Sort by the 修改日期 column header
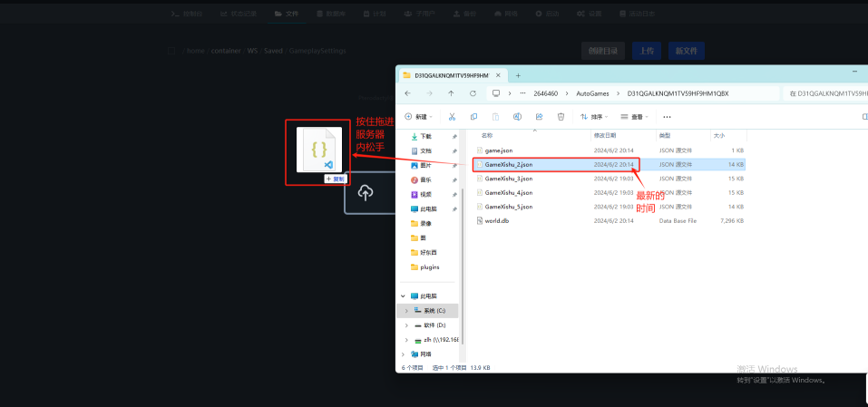 [x=604, y=135]
